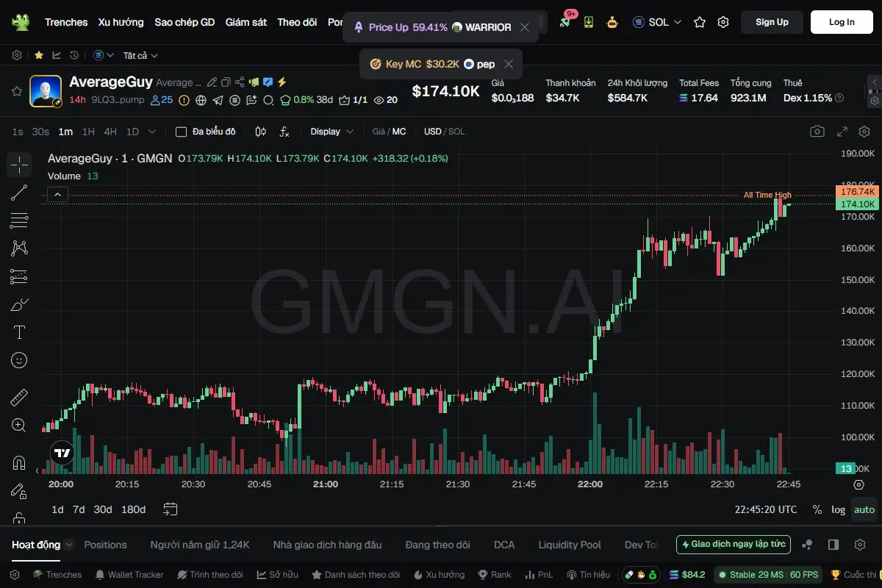Click the All Time High price label 176.74K
Viewport: 882px width, 588px height.
click(858, 192)
